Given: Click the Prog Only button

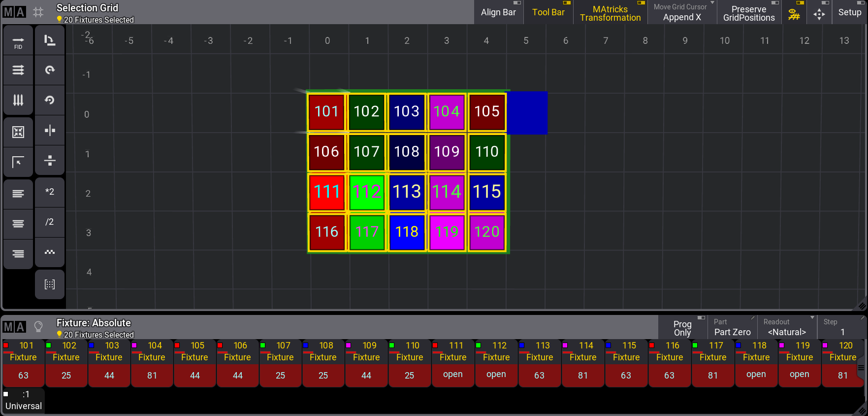Looking at the screenshot, I should (682, 328).
